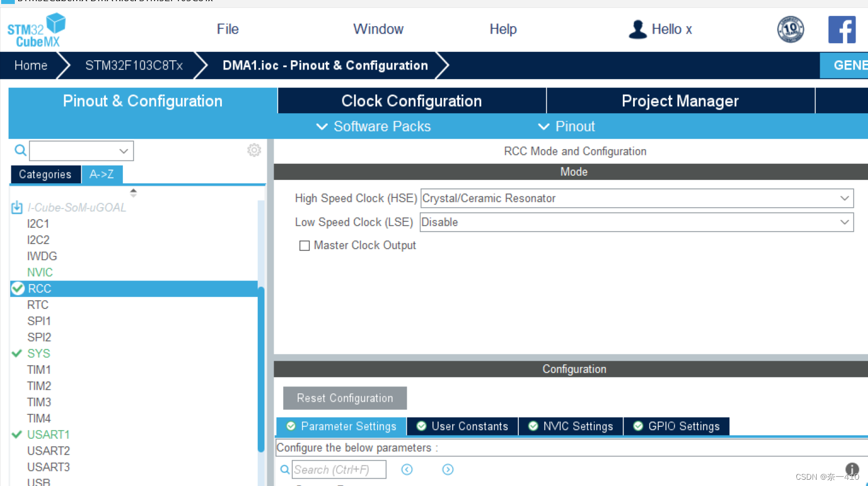The width and height of the screenshot is (868, 486).
Task: Click the magnifier icon beside category search
Action: (20, 150)
